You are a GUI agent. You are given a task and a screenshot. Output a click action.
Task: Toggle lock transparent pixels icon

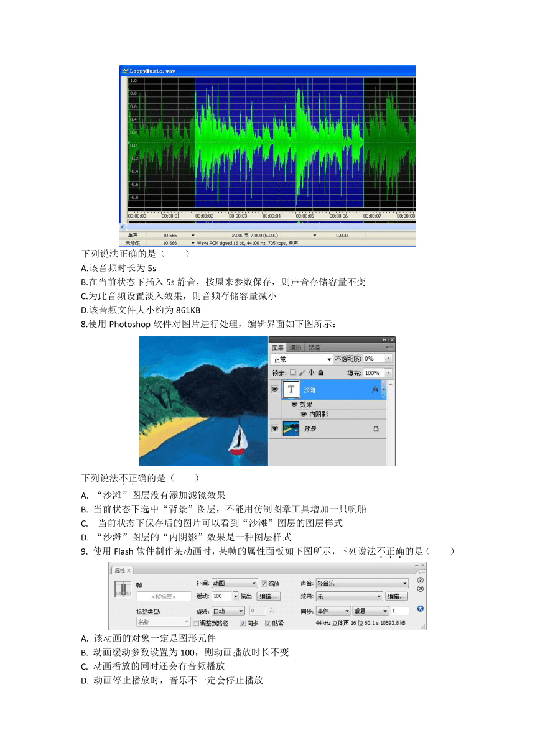[x=293, y=372]
